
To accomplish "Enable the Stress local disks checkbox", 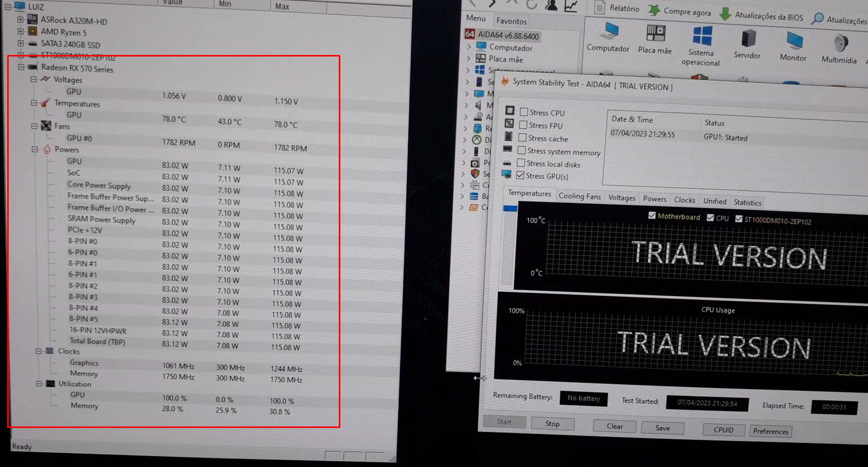I will 521,163.
